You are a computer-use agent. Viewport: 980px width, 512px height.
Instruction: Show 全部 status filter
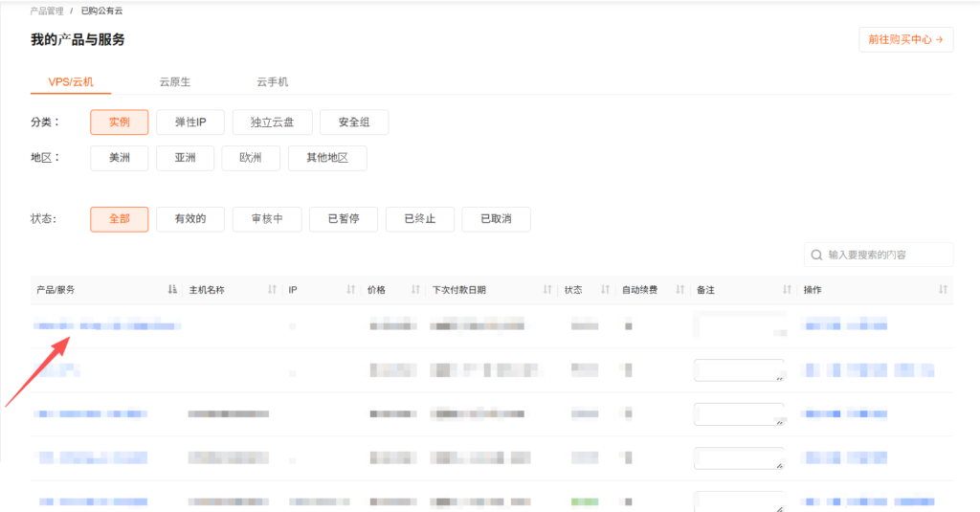[x=120, y=219]
